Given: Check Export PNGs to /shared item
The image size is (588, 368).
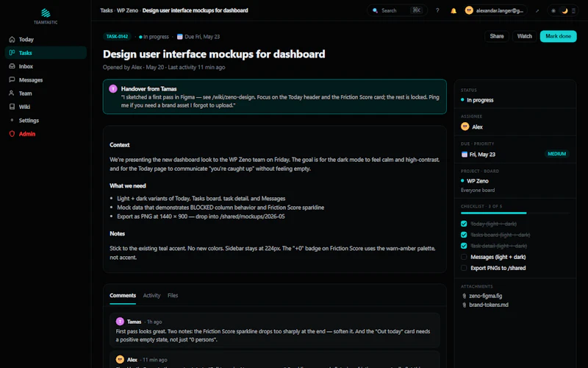Looking at the screenshot, I should pos(464,268).
